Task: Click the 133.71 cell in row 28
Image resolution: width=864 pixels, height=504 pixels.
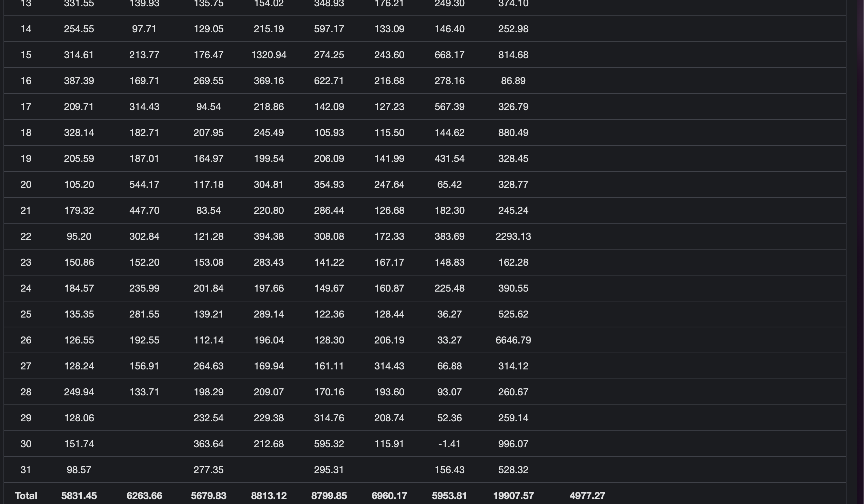Action: tap(144, 392)
